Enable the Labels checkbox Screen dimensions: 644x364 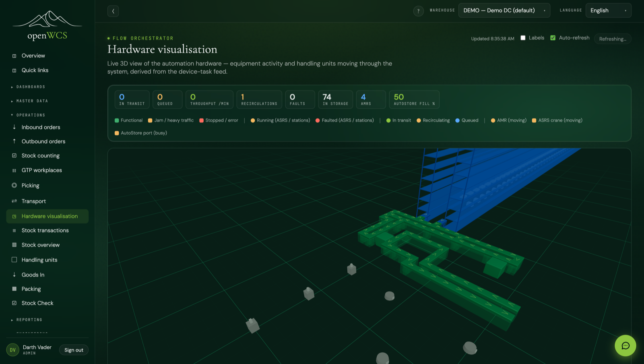[x=523, y=38]
